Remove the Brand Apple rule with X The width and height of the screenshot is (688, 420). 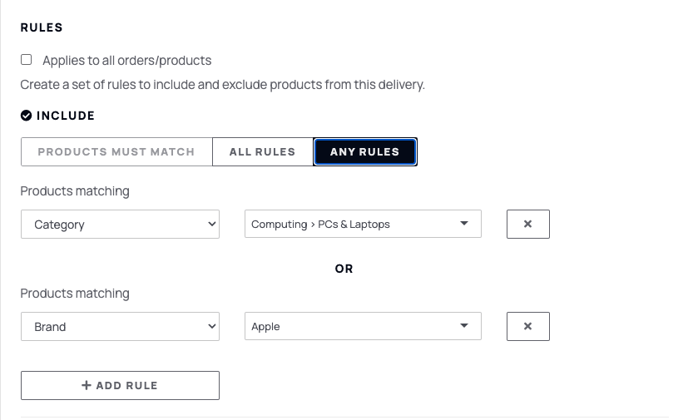[x=528, y=326]
